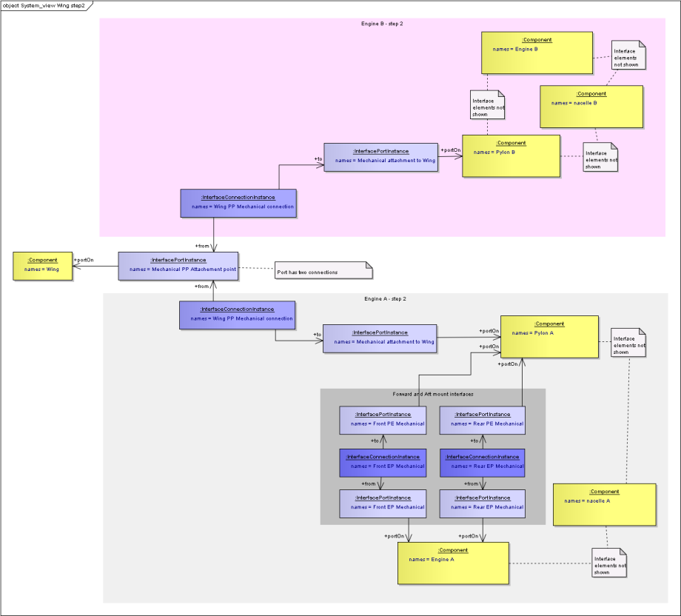681x616 pixels.
Task: Select the 'Port has two connections' note
Action: tap(323, 272)
